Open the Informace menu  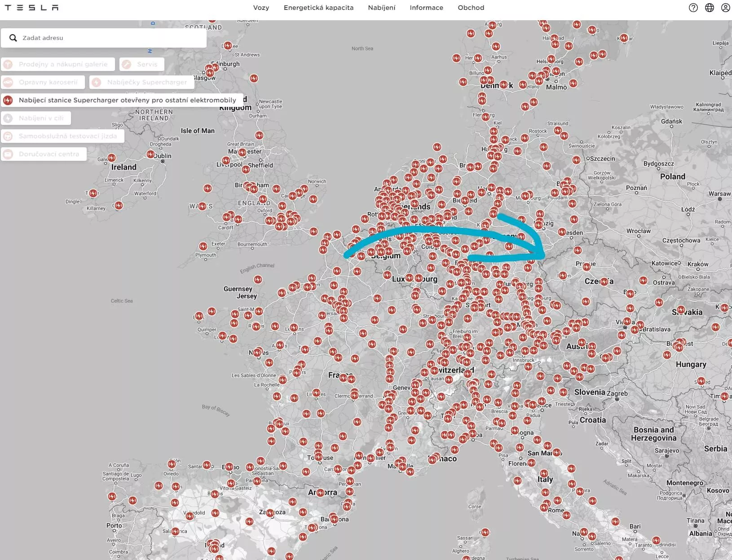tap(426, 8)
